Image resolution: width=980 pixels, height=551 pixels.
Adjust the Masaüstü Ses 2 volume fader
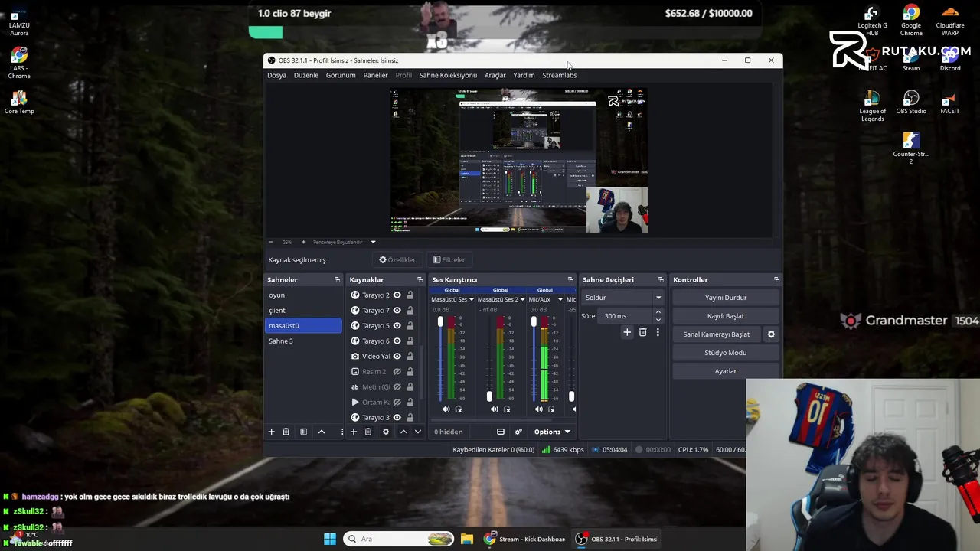489,396
